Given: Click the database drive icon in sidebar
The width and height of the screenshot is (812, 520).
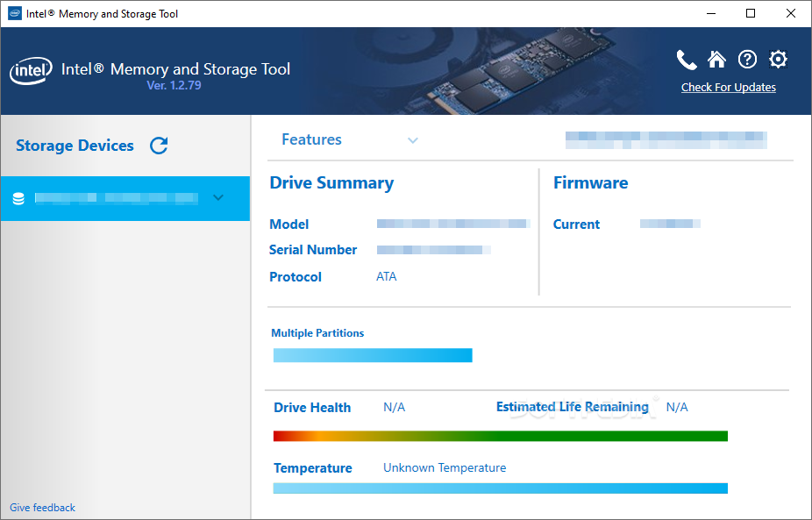Looking at the screenshot, I should tap(18, 198).
